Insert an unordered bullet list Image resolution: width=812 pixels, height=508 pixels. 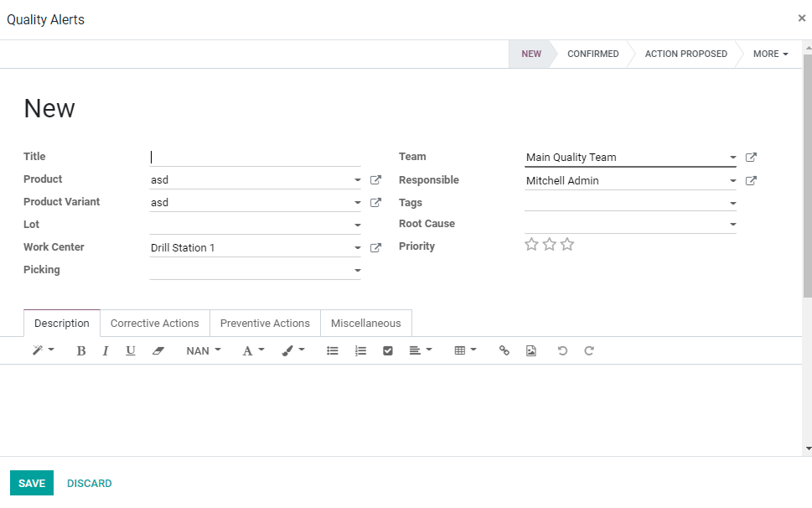pyautogui.click(x=333, y=351)
